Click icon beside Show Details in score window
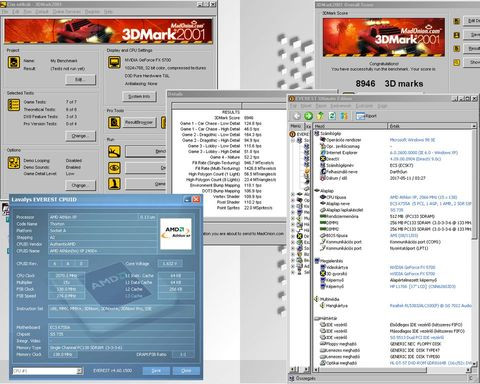The width and height of the screenshot is (480, 384). (x=456, y=62)
